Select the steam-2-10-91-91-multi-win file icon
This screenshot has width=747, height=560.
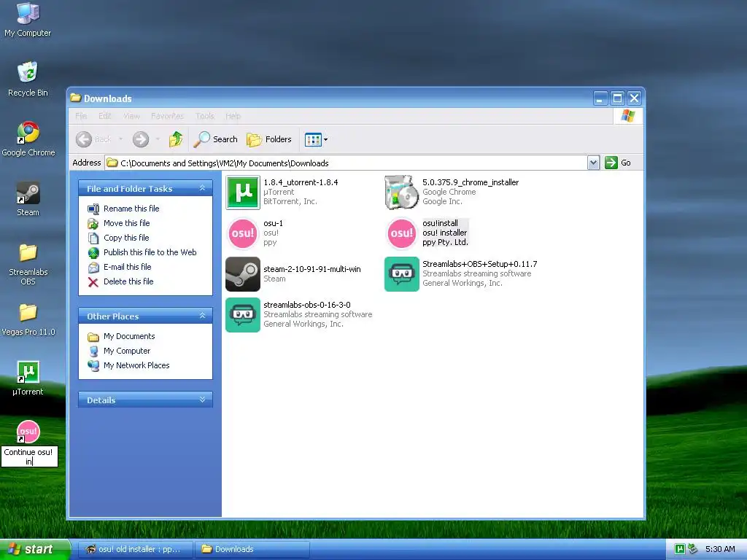point(243,274)
